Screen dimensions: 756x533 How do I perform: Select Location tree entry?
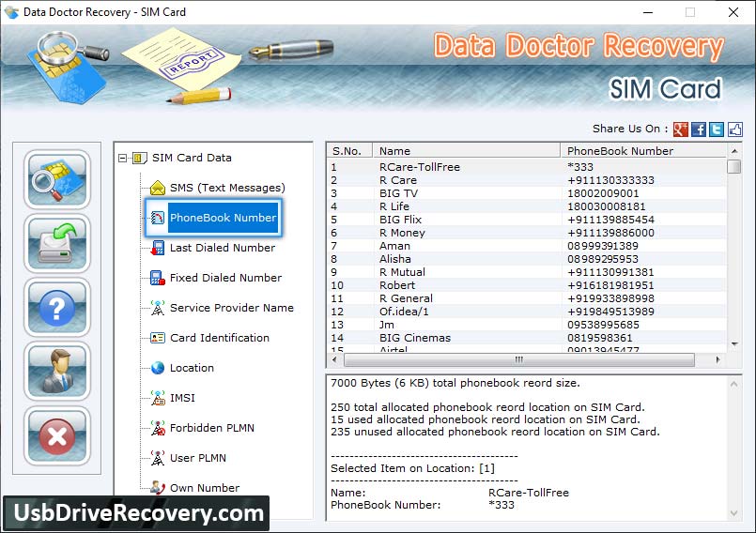click(192, 368)
